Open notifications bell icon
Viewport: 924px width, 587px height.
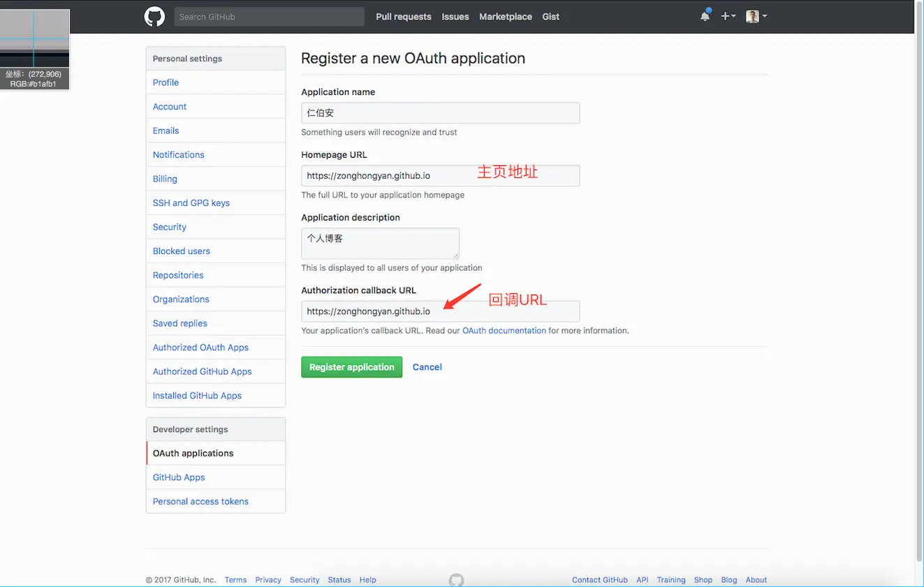coord(705,16)
